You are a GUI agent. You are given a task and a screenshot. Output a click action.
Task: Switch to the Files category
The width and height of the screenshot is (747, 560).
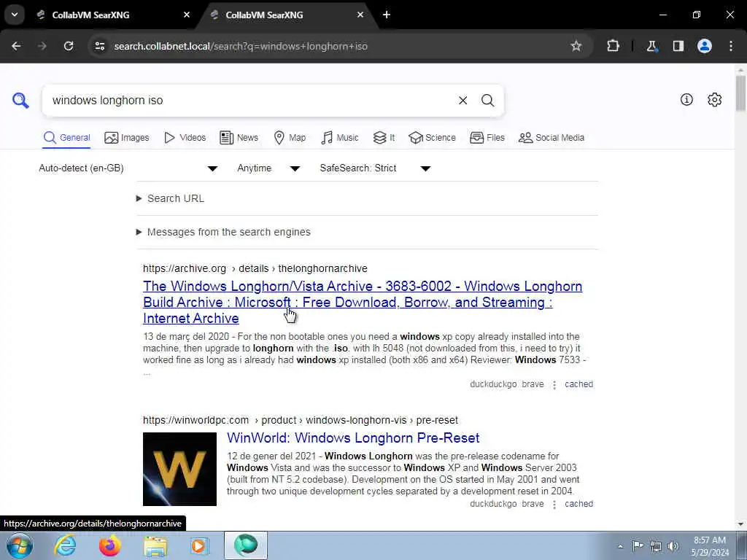487,138
